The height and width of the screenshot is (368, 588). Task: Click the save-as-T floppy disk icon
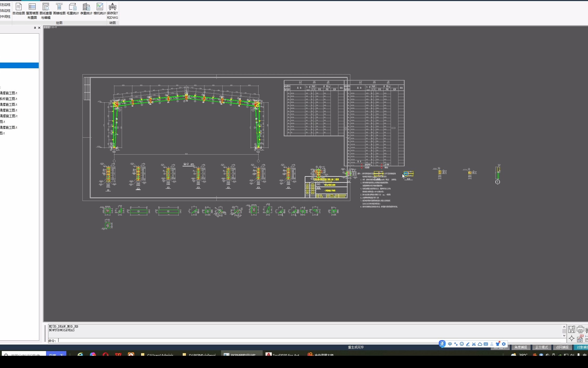point(572,329)
